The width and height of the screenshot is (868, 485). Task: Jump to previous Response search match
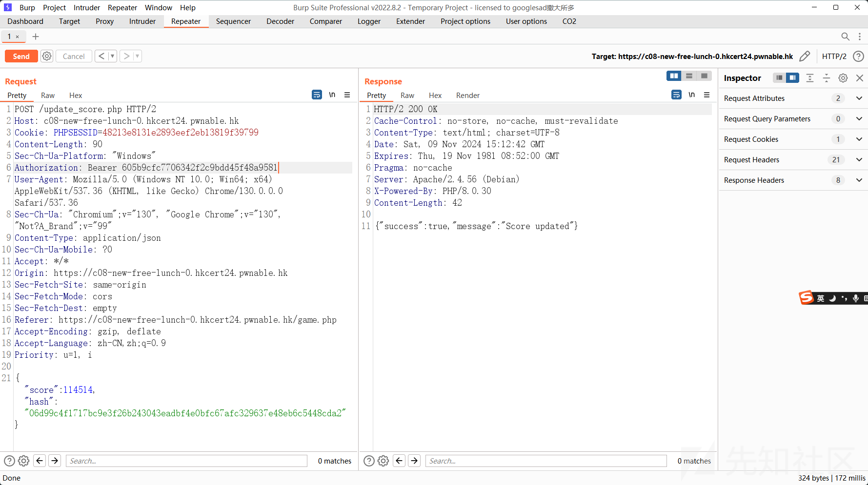click(400, 461)
